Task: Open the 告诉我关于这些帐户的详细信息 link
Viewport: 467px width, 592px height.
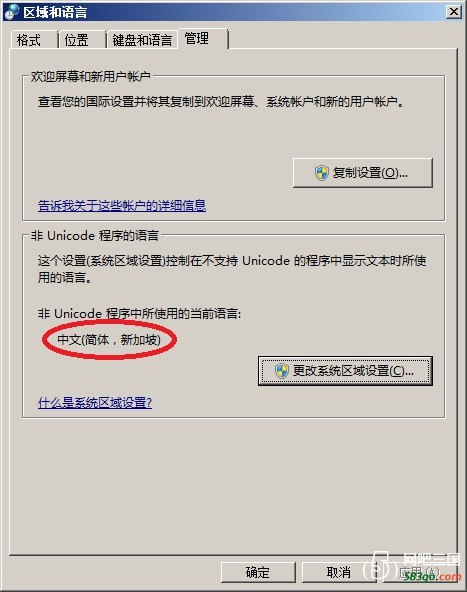Action: (122, 205)
